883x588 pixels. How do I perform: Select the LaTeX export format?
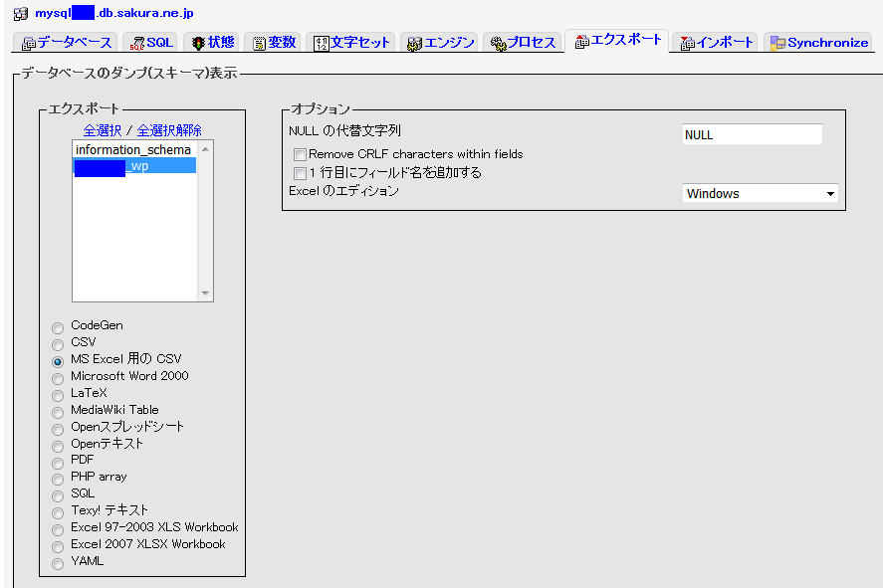click(x=58, y=395)
